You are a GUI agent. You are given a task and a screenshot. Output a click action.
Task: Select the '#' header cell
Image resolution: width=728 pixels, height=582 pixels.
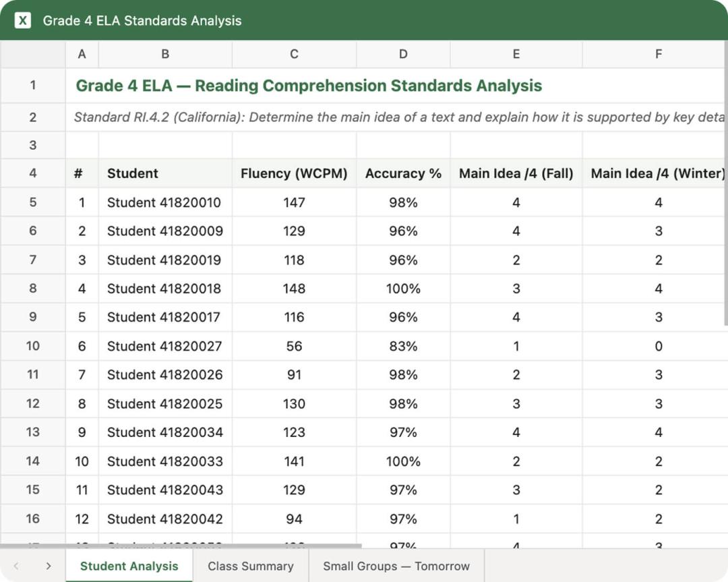(82, 173)
